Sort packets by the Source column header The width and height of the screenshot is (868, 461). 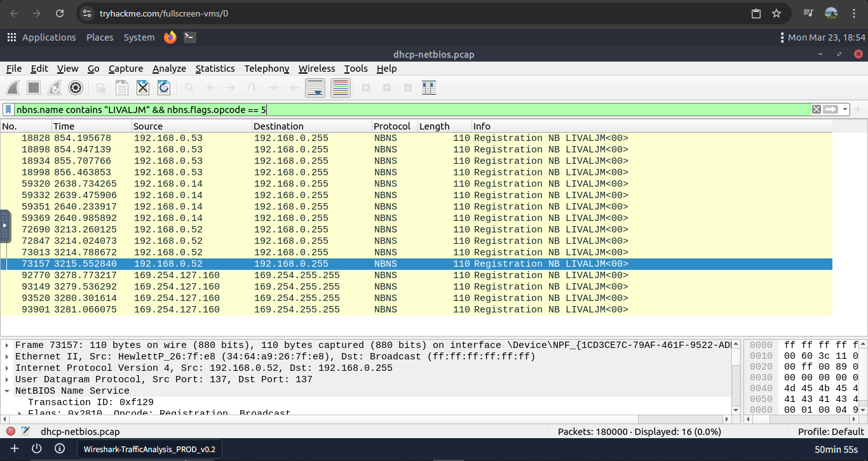coord(192,126)
